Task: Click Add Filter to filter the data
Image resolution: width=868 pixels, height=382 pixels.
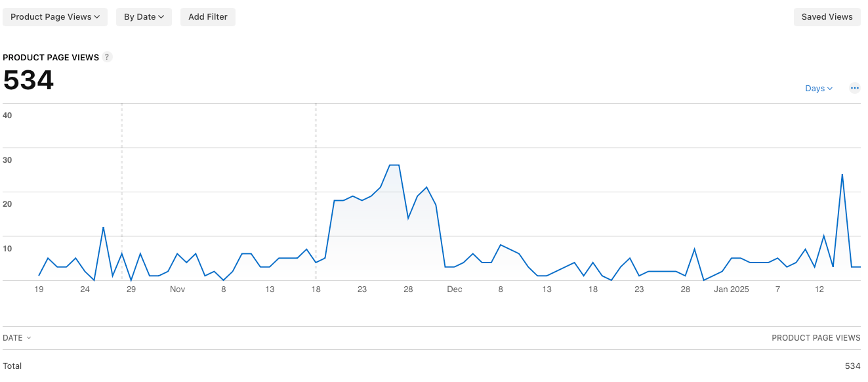Action: coord(208,16)
